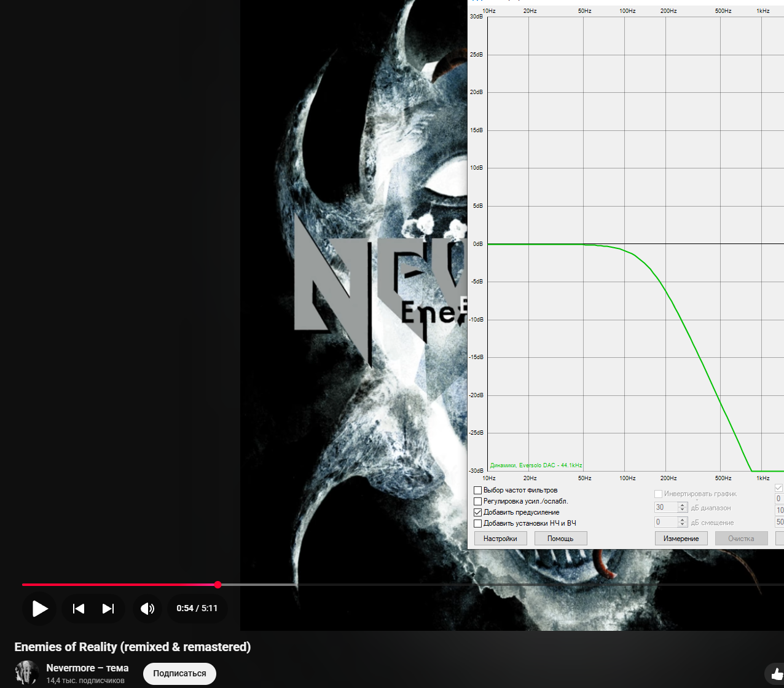This screenshot has height=688, width=784.
Task: Decrease the дБ диапазон value with down arrow
Action: [682, 510]
